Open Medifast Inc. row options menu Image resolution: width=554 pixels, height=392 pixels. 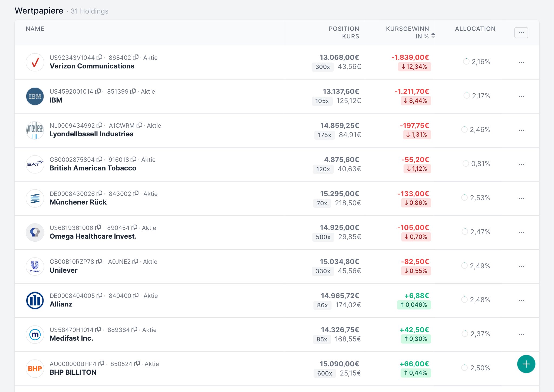521,335
